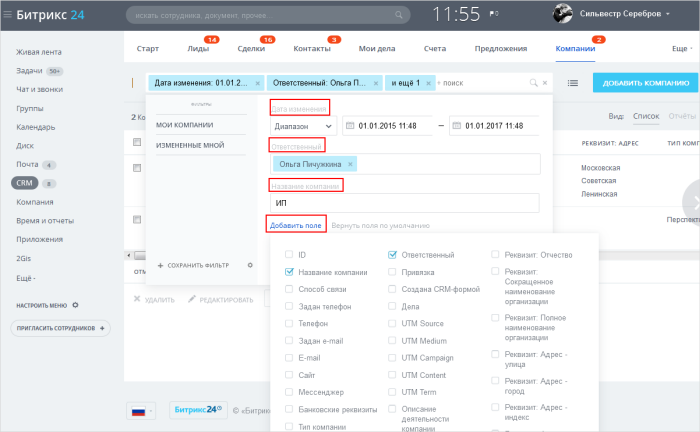
Task: Switch to the Мои дела tab
Action: (x=377, y=49)
